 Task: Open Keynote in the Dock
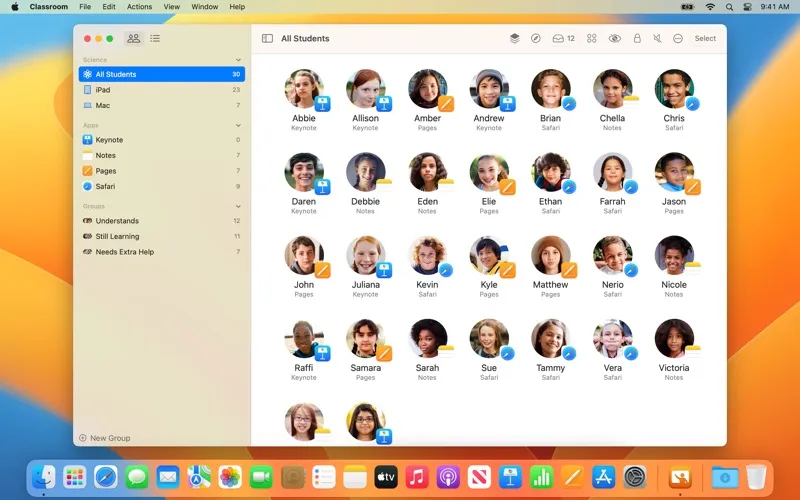[x=510, y=478]
